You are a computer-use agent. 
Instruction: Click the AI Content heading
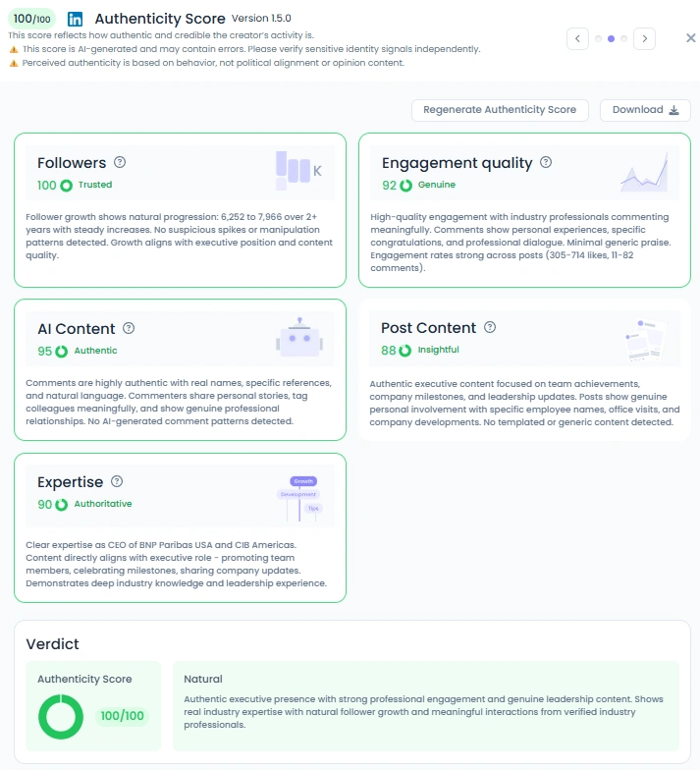[x=77, y=328]
